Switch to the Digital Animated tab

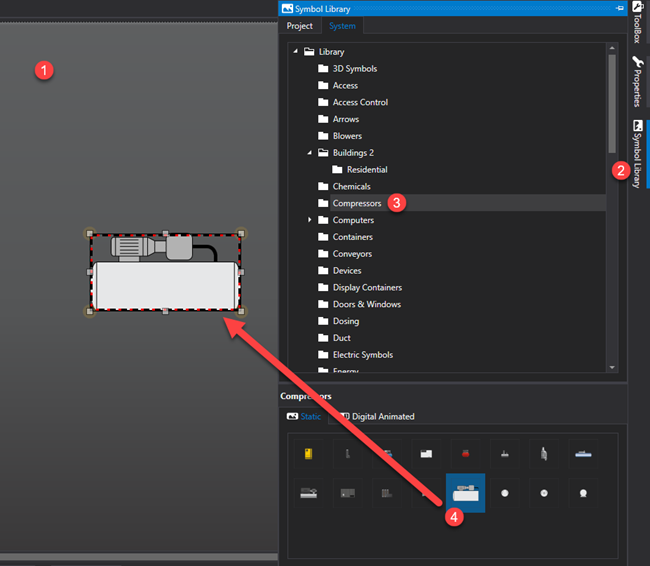pyautogui.click(x=378, y=416)
